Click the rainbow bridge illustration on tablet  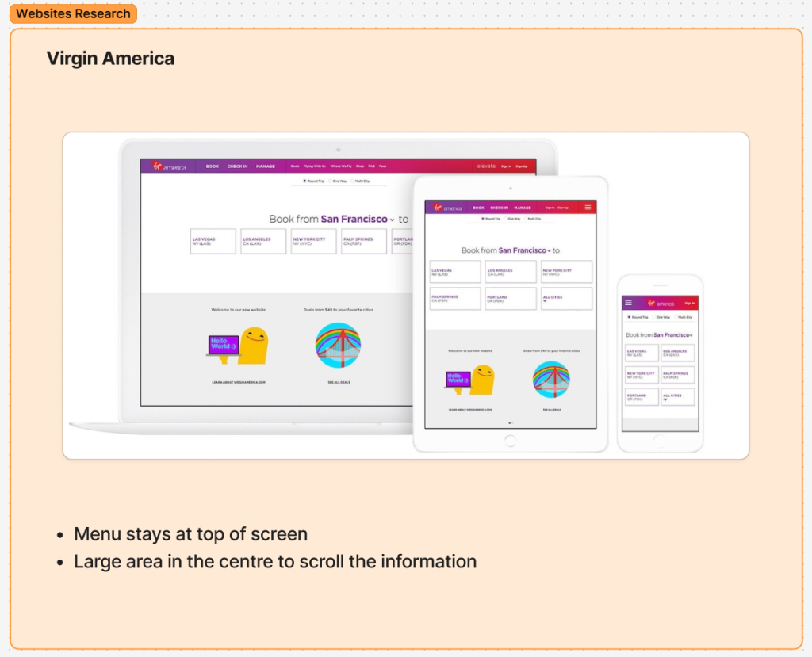(551, 380)
